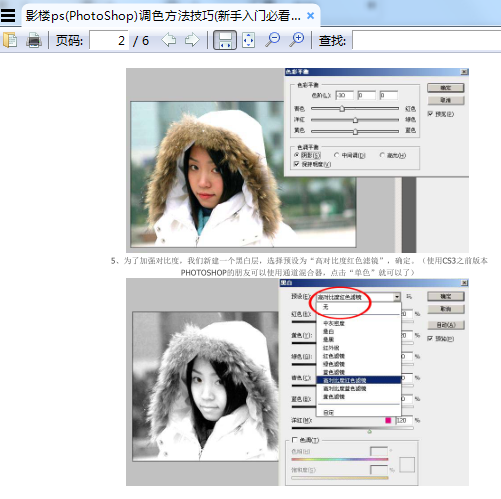Screen dimensions: 501x499
Task: Click the cyan-red slider handle
Action: [342, 108]
